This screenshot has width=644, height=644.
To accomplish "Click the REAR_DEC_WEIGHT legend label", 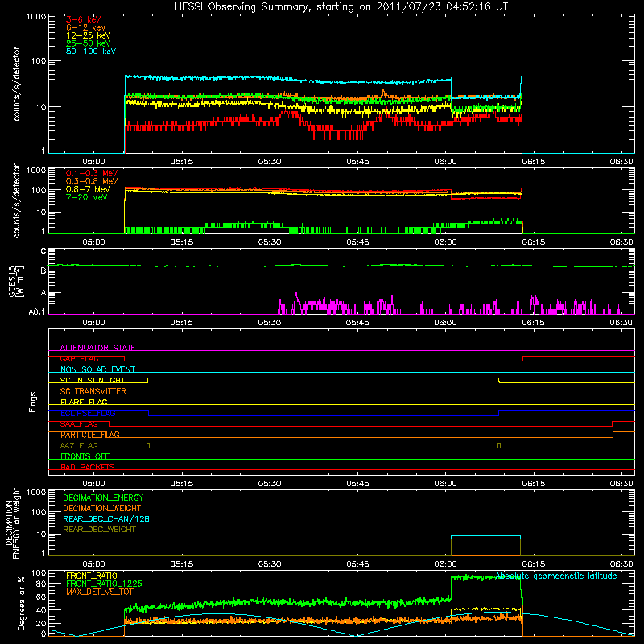I will pyautogui.click(x=99, y=530).
